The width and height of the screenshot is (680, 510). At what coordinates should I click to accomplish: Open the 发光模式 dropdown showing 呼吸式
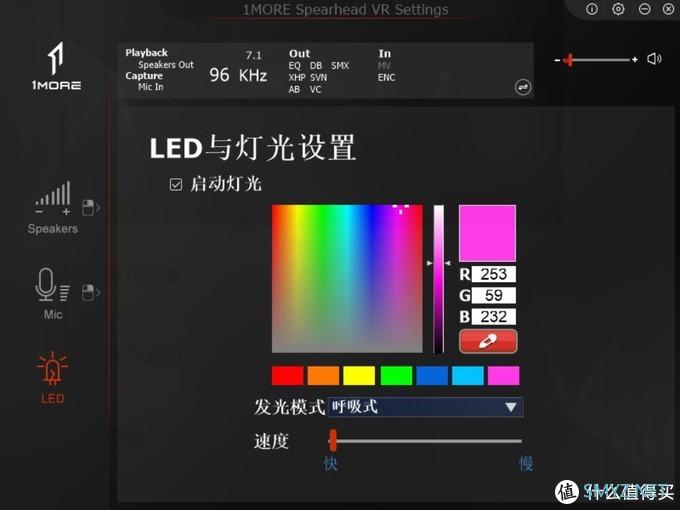(x=425, y=407)
